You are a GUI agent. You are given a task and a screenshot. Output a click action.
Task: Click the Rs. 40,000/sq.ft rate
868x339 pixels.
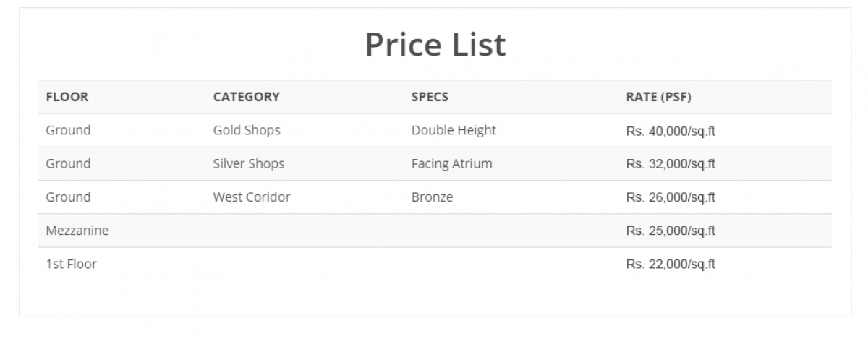[x=671, y=131]
